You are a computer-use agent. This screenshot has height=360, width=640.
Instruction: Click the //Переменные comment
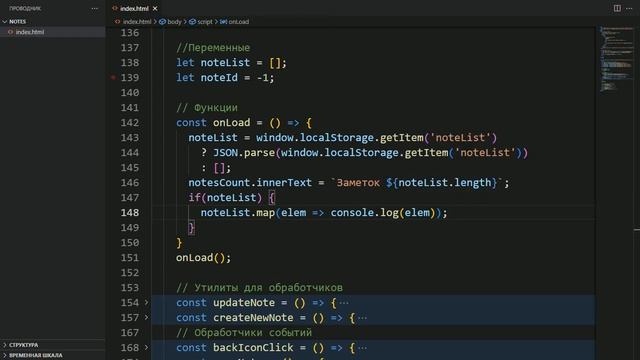[213, 48]
